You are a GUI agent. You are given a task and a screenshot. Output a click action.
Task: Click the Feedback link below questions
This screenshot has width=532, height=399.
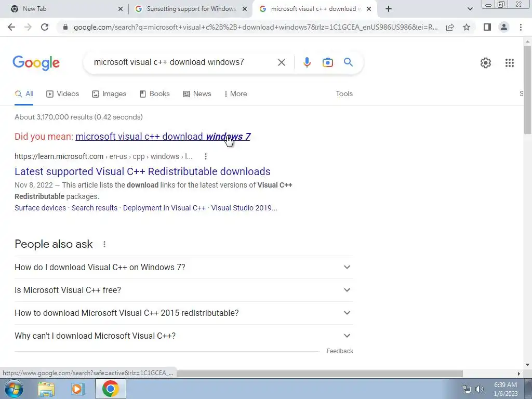pyautogui.click(x=340, y=351)
